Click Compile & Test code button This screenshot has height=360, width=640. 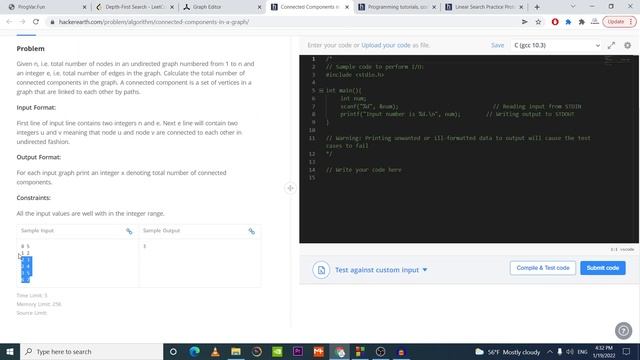[x=543, y=268]
